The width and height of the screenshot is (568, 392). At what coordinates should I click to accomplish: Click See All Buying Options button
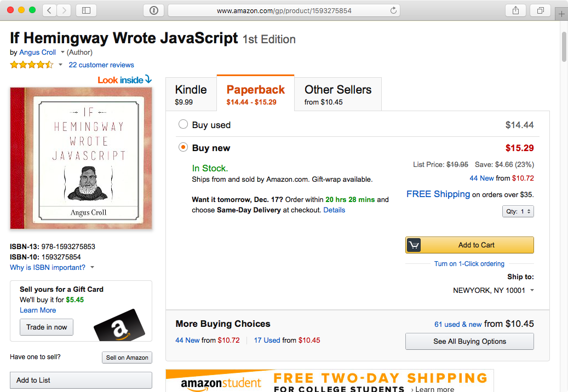[469, 341]
